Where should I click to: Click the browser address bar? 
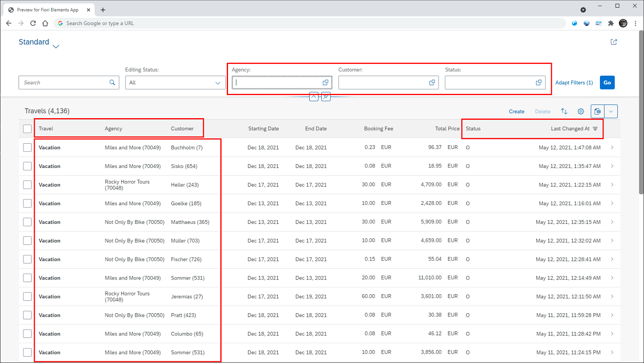click(x=310, y=23)
